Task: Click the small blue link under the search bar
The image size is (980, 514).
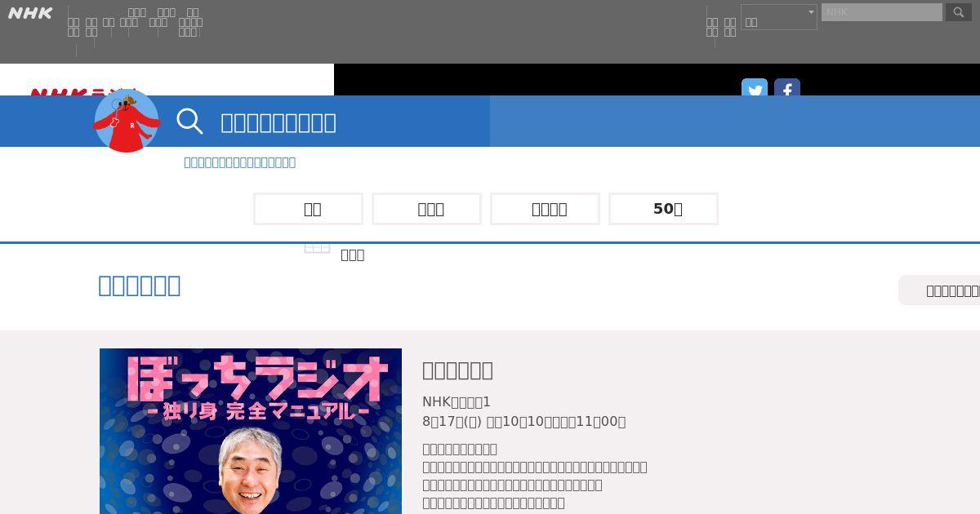Action: point(239,162)
